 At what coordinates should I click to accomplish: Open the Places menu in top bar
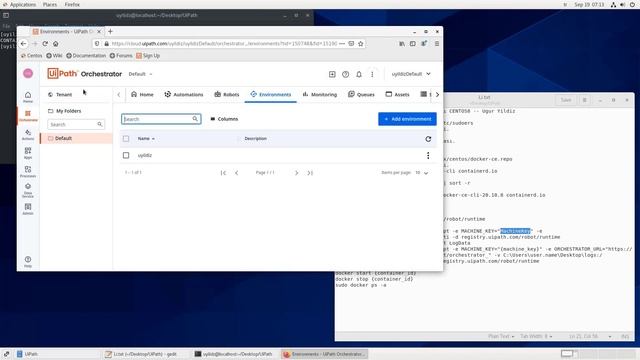click(x=50, y=4)
